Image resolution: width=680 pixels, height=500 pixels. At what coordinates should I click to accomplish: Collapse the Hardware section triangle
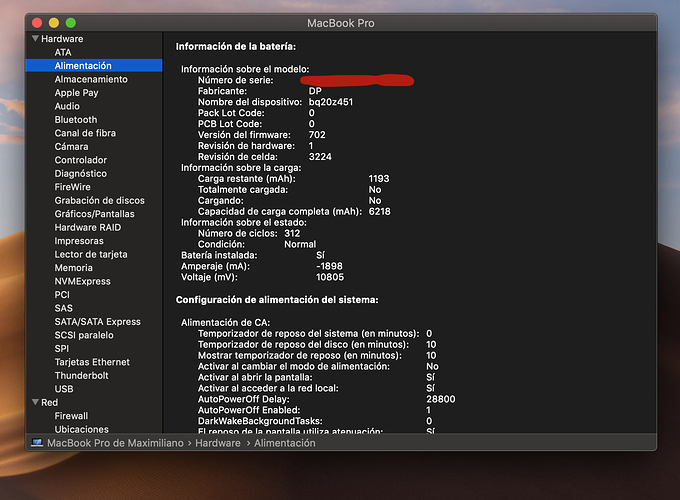pos(36,39)
